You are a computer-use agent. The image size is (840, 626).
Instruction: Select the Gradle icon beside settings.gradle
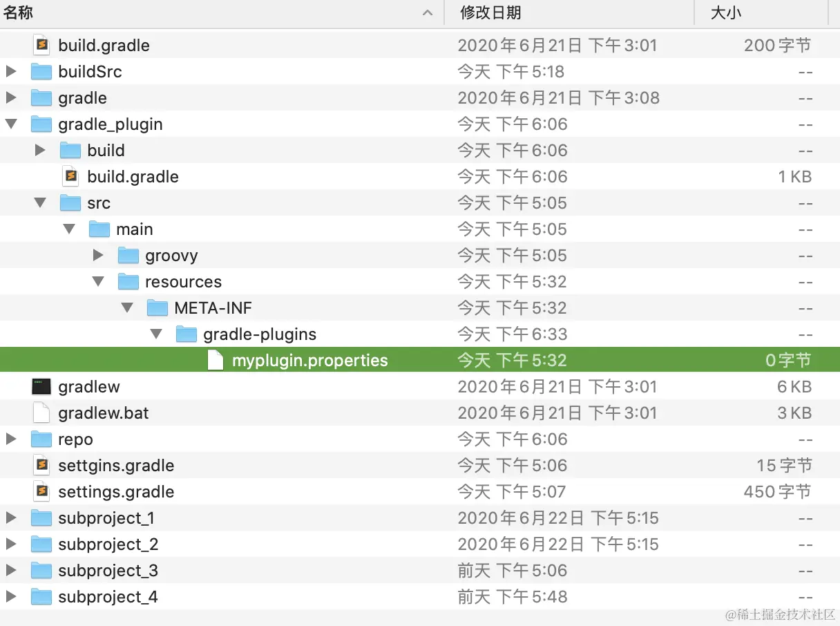tap(41, 491)
